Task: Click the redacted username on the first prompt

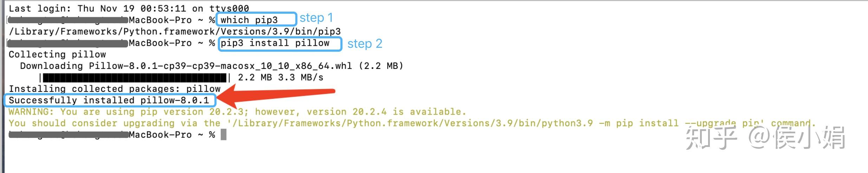Action: click(67, 20)
